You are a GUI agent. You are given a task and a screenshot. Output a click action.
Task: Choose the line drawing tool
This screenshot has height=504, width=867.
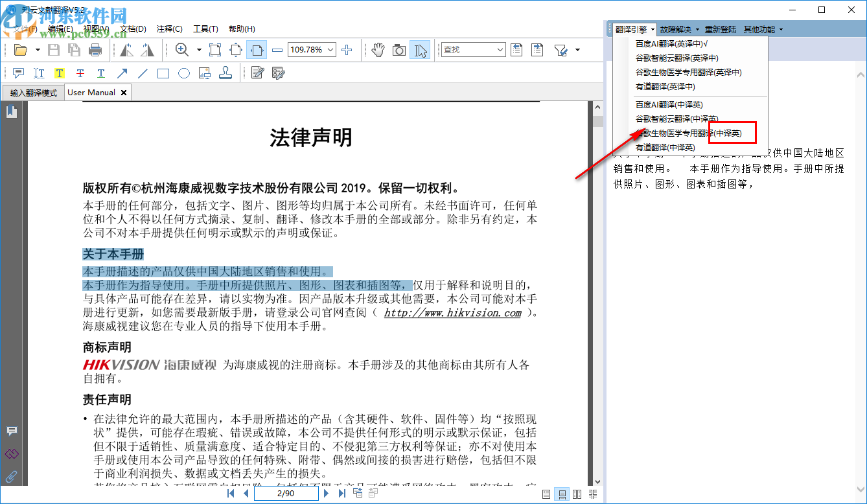[143, 73]
